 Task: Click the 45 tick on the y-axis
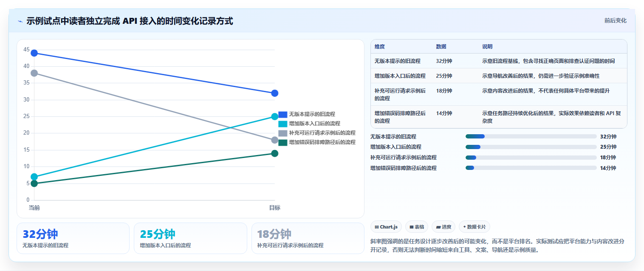26,50
